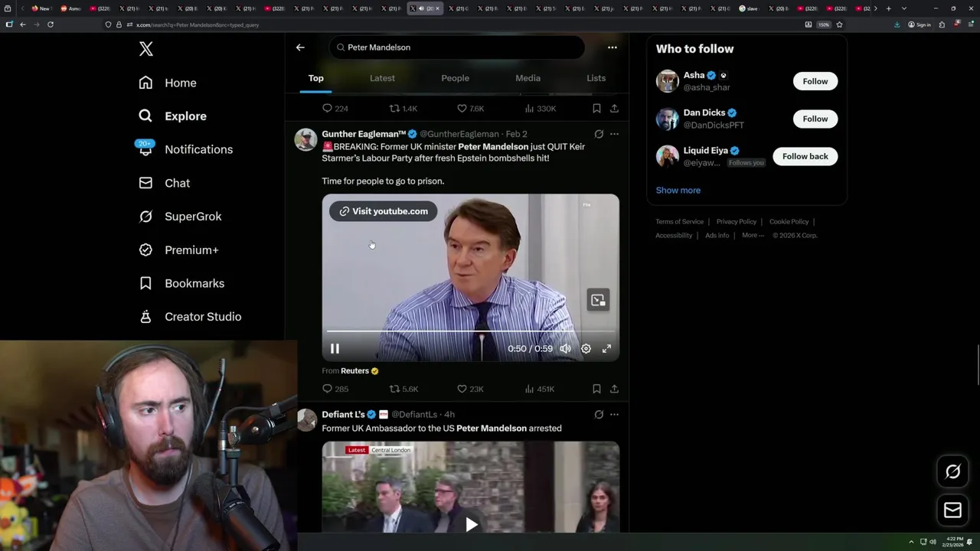Reply to post with 285 replies
Screen dimensions: 980x551
click(335, 389)
